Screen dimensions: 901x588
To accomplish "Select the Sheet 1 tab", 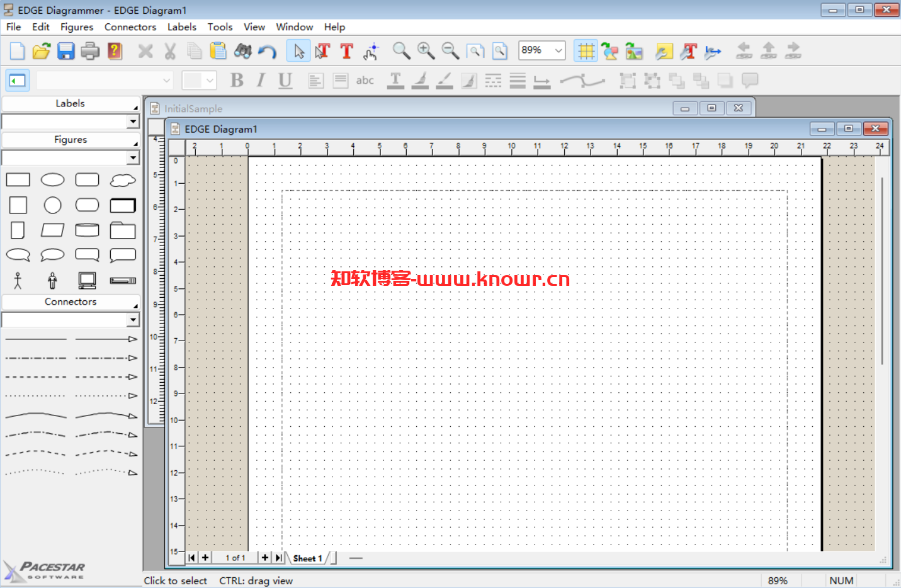I will (308, 558).
